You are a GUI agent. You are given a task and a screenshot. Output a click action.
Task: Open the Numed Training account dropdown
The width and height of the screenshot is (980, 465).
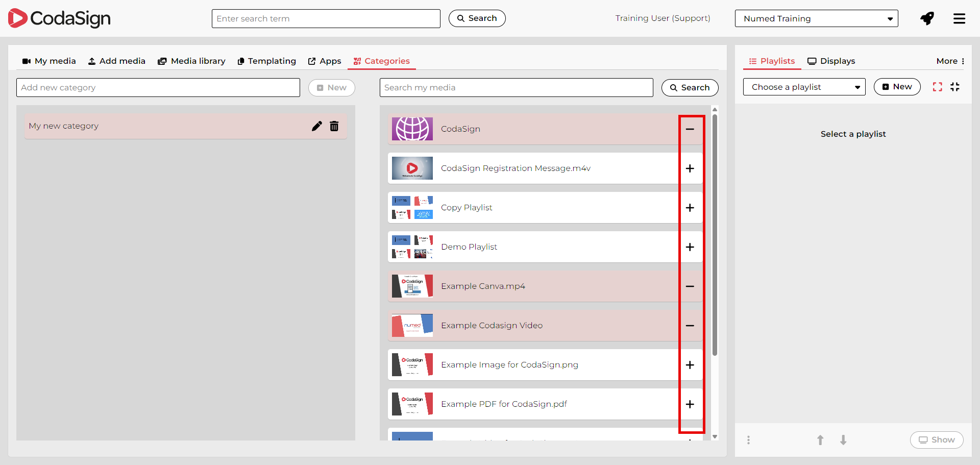click(x=816, y=19)
